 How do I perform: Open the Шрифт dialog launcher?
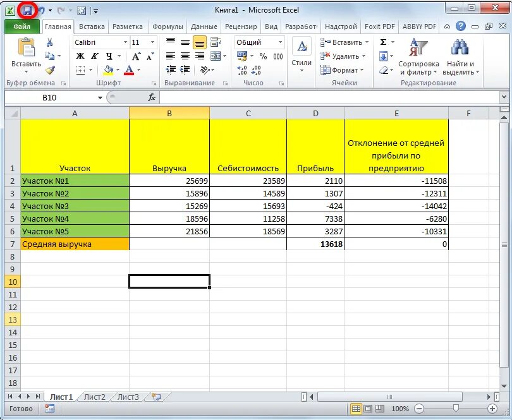[x=154, y=83]
